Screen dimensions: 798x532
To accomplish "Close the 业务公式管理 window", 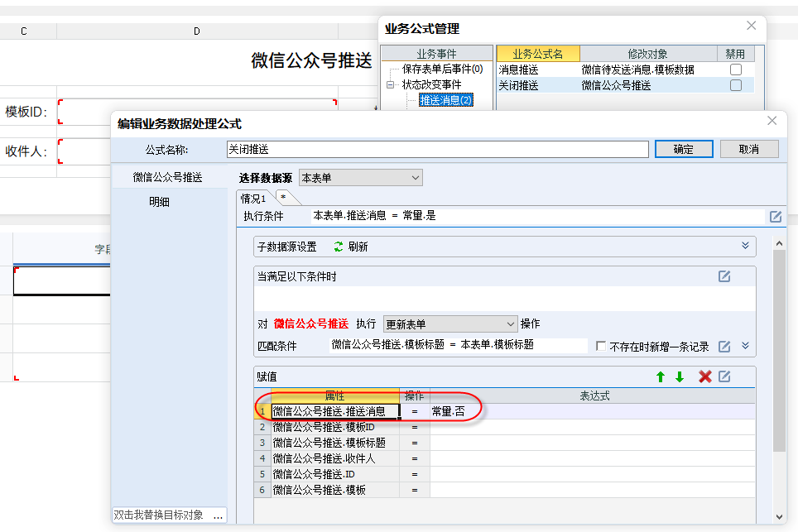I will 751,26.
